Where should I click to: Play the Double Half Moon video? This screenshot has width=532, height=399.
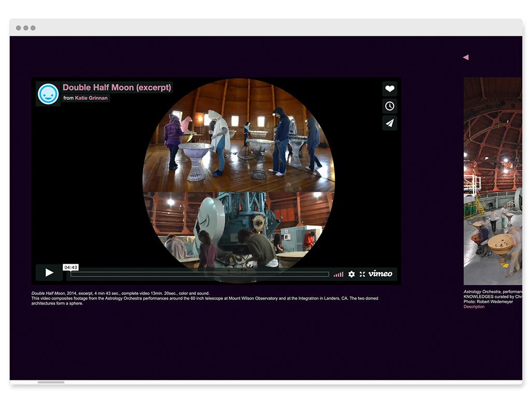click(x=49, y=273)
